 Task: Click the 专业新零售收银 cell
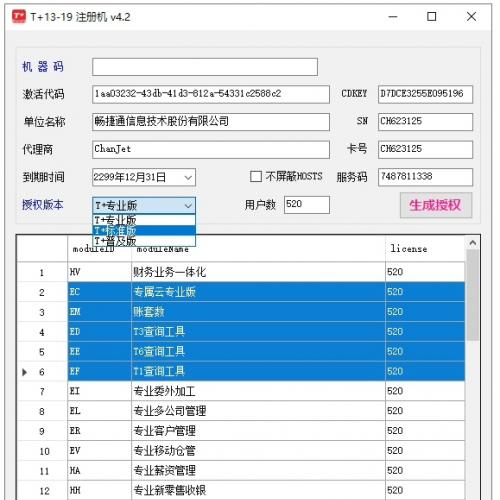pyautogui.click(x=258, y=490)
